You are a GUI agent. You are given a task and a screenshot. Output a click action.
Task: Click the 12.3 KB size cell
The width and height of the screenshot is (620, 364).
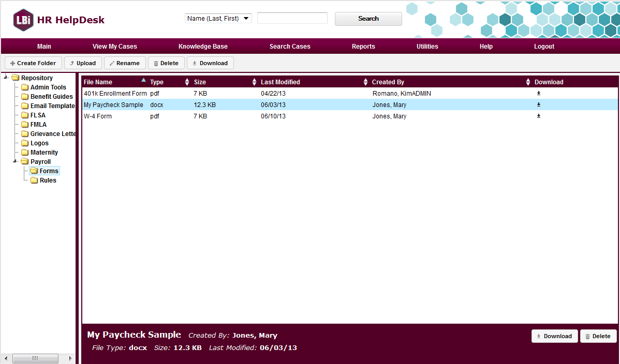[x=205, y=105]
